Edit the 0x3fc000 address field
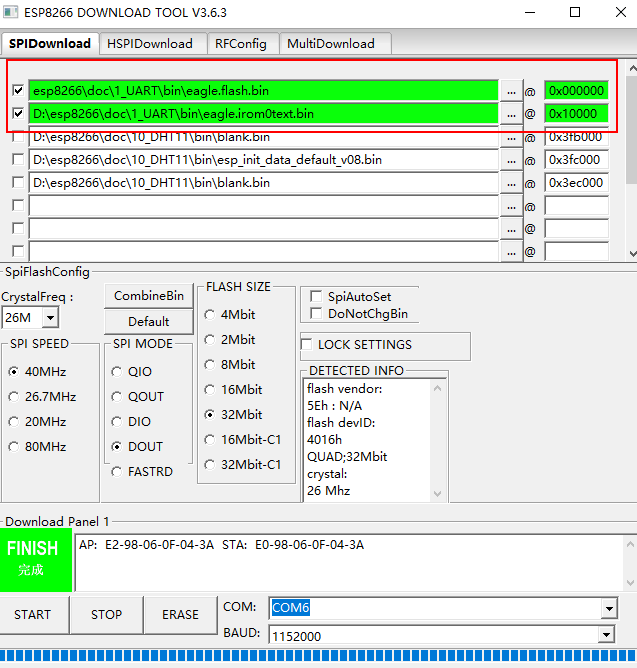 click(x=576, y=160)
